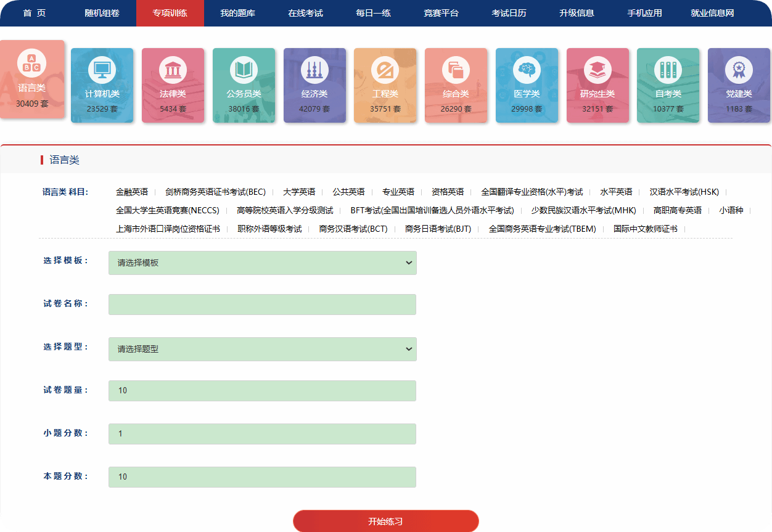
Task: Expand the 请选择题型 question type dropdown
Action: [262, 349]
